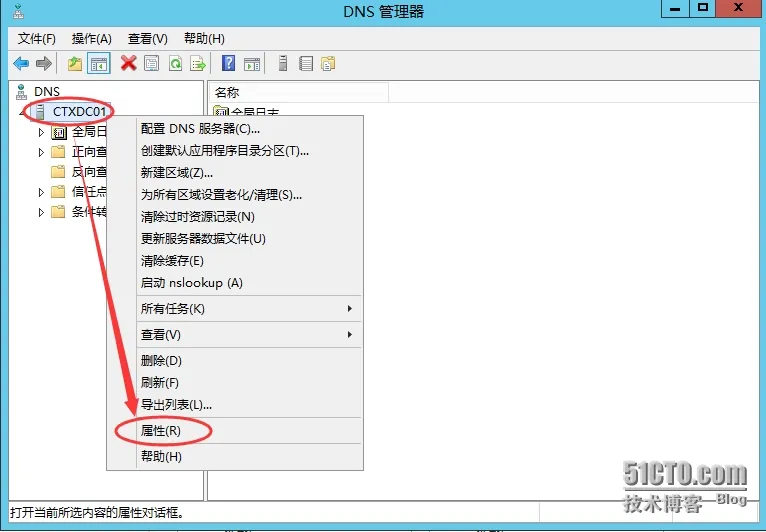The image size is (766, 532).
Task: Click the New zone files toolbar icon
Action: [328, 64]
